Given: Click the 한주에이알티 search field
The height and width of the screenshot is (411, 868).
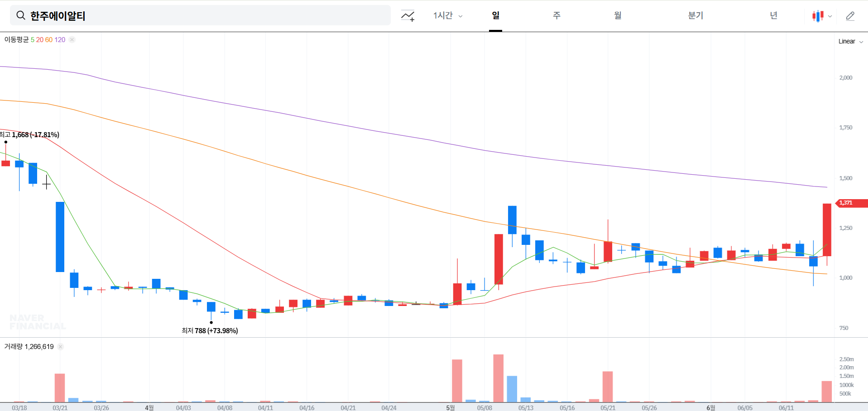Looking at the screenshot, I should (x=200, y=16).
